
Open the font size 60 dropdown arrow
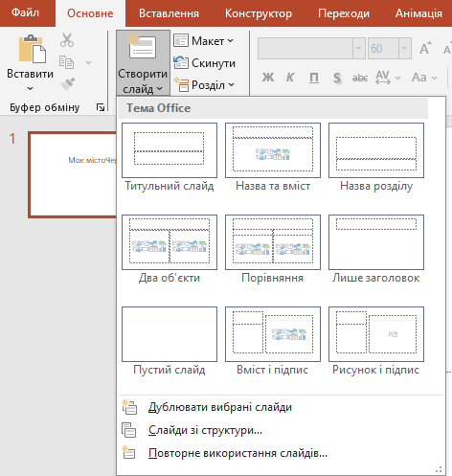click(x=405, y=48)
